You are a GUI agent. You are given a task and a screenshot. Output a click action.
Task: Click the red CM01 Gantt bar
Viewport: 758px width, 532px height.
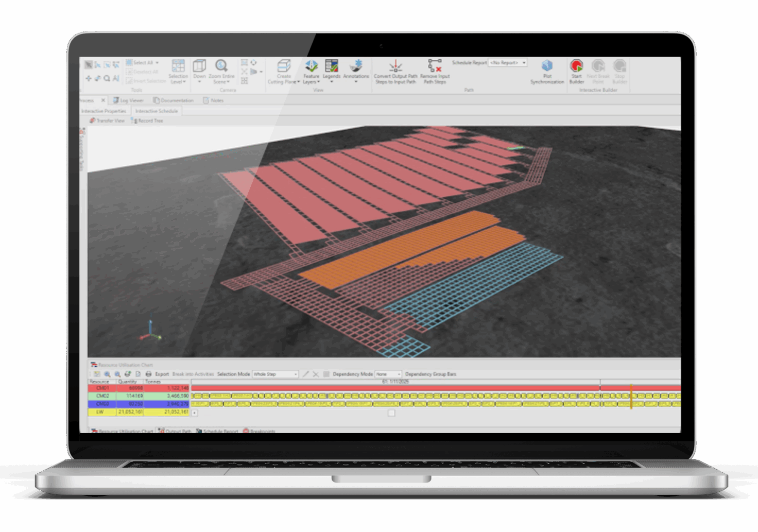[x=436, y=388]
